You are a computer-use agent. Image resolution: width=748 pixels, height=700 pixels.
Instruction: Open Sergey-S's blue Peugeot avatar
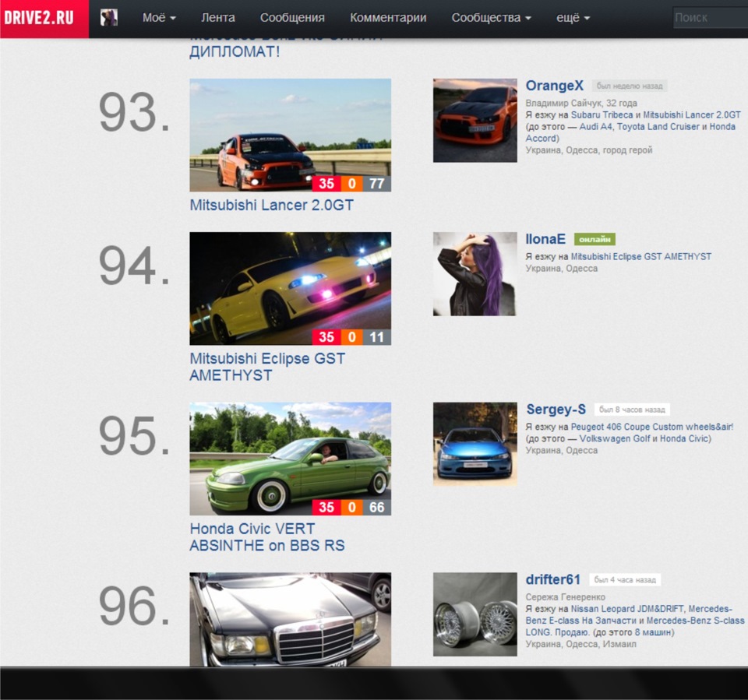[475, 444]
